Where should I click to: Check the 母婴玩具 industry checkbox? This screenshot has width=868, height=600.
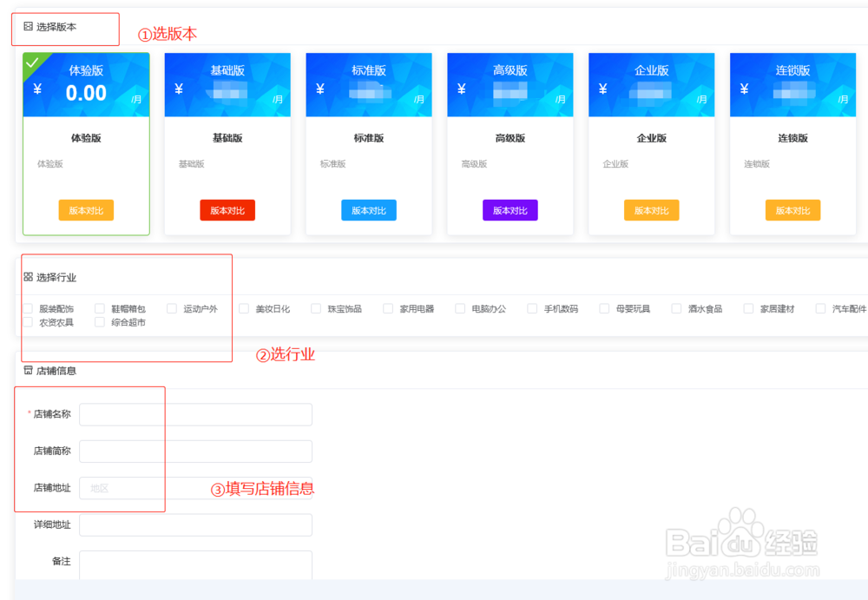pyautogui.click(x=604, y=308)
